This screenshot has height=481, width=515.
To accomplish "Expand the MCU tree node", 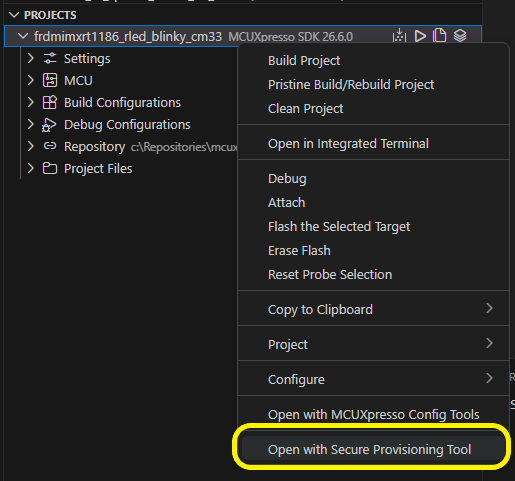I will coord(31,80).
